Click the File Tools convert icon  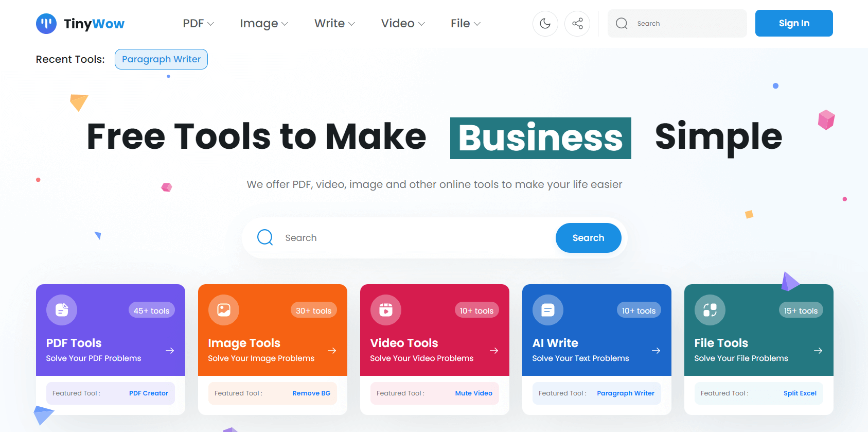710,310
